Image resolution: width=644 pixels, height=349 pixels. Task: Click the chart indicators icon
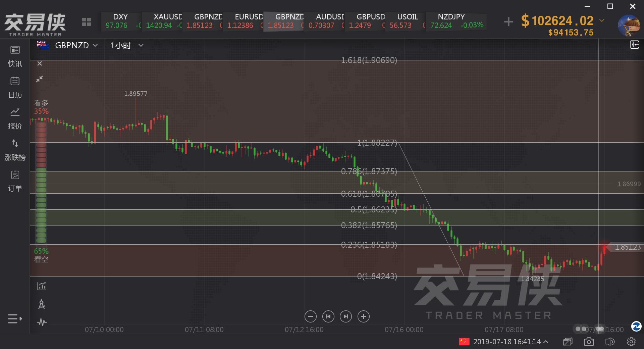click(42, 286)
